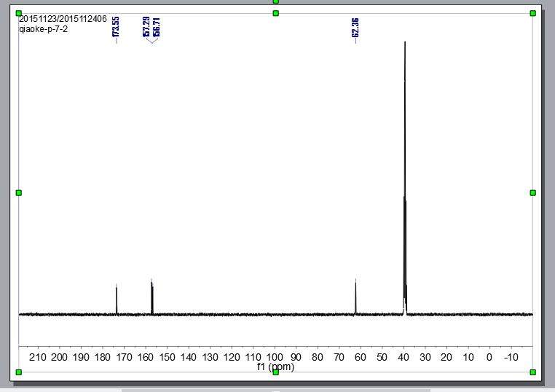Grab the top-right green selection handle

click(x=532, y=13)
